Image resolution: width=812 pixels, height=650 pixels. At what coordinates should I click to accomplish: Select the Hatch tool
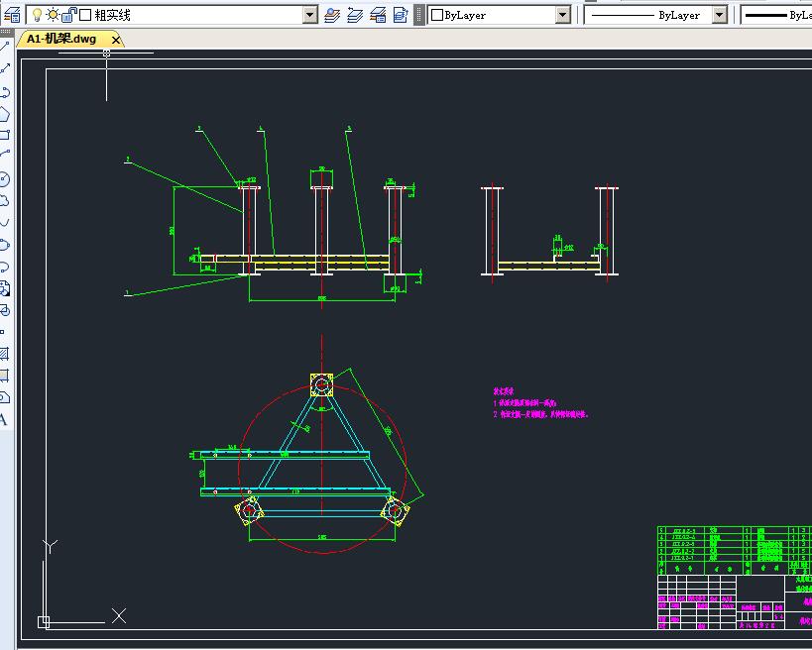tap(4, 354)
